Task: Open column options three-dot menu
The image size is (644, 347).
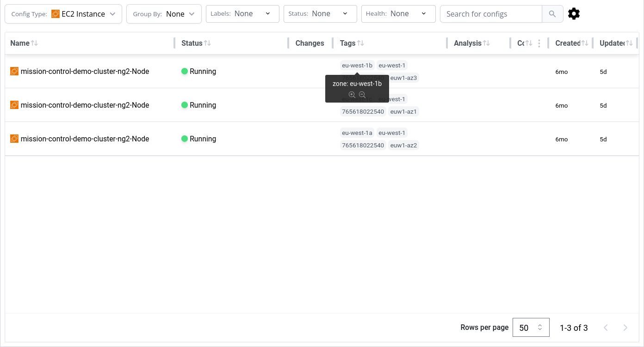Action: [539, 43]
